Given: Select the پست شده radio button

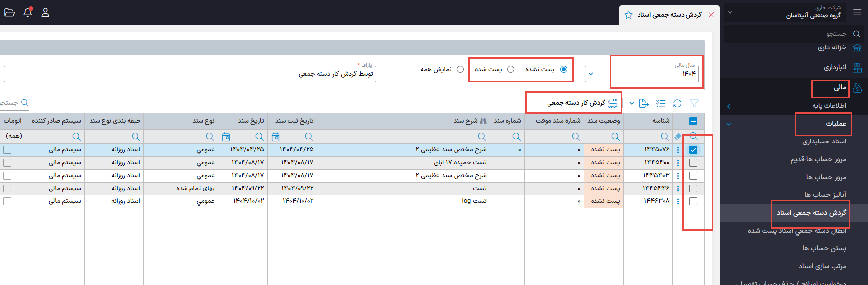Looking at the screenshot, I should pos(511,69).
